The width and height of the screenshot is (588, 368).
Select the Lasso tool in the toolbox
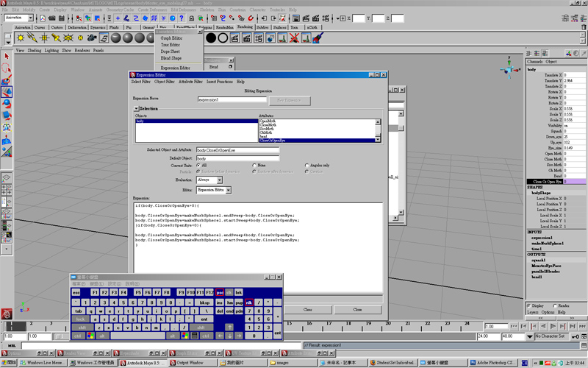coord(7,68)
